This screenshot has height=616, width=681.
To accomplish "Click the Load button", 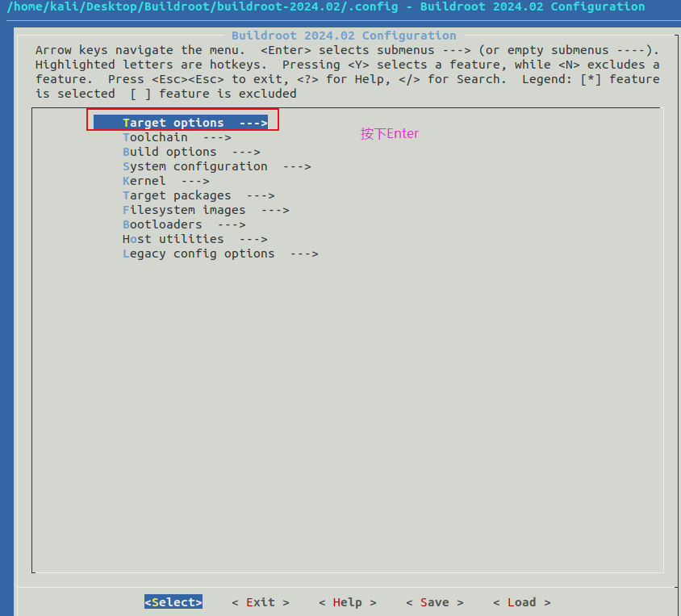I will (x=522, y=602).
